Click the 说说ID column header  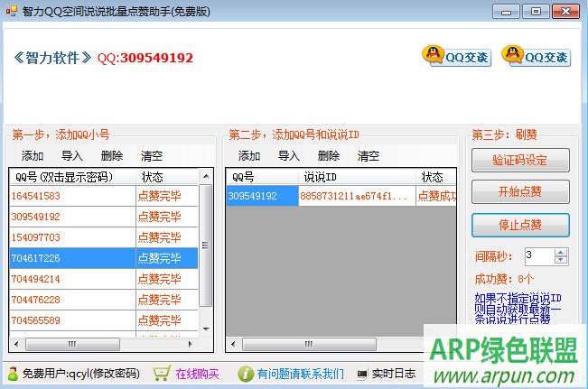click(357, 177)
